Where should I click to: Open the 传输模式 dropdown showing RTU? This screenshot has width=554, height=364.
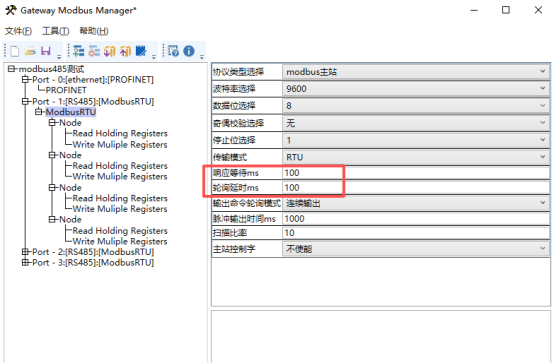pyautogui.click(x=416, y=157)
